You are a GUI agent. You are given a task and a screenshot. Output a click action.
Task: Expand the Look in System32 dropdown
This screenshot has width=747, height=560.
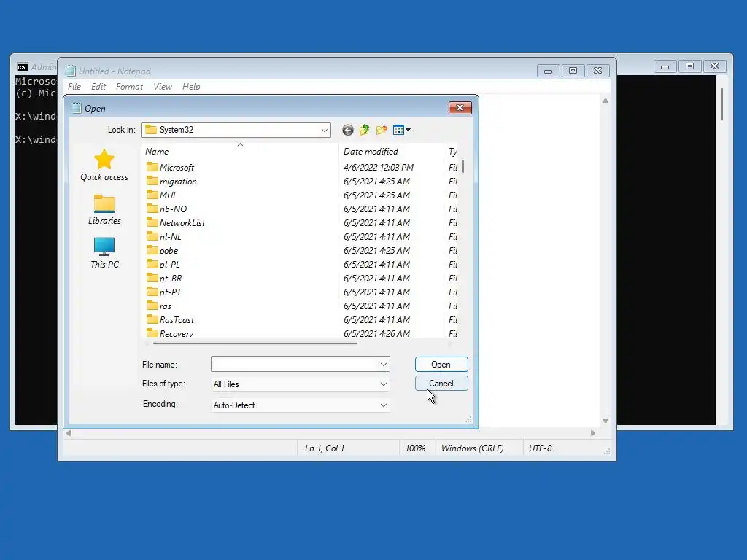tap(325, 130)
